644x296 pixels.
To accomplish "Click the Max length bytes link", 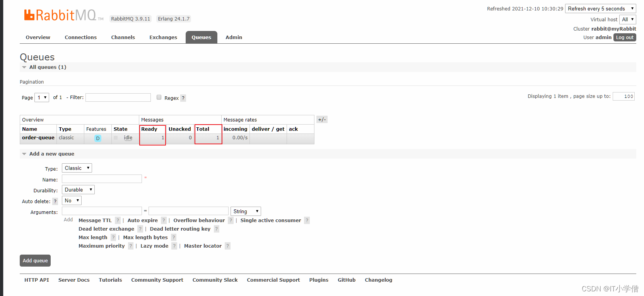I will coord(145,238).
